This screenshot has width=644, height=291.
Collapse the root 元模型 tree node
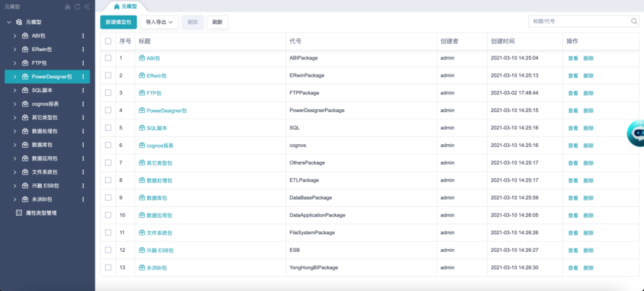pyautogui.click(x=9, y=22)
